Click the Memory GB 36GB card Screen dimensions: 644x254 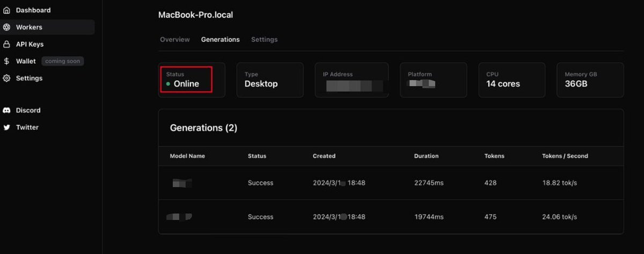click(590, 80)
